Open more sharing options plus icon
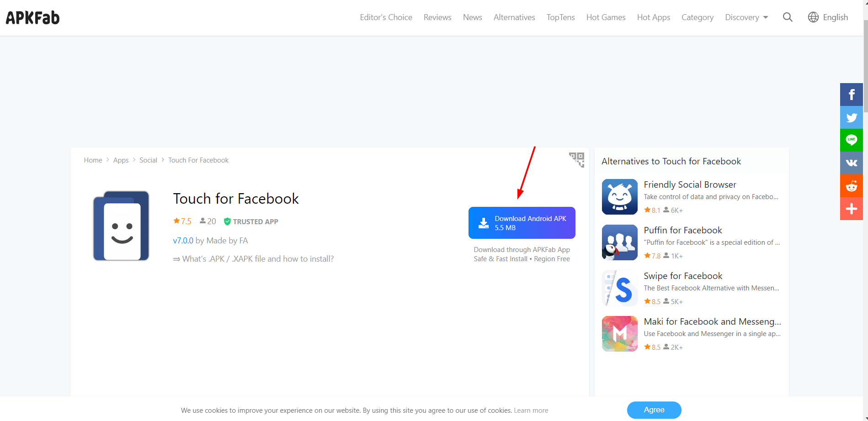Viewport: 868px width, 421px height. click(851, 209)
